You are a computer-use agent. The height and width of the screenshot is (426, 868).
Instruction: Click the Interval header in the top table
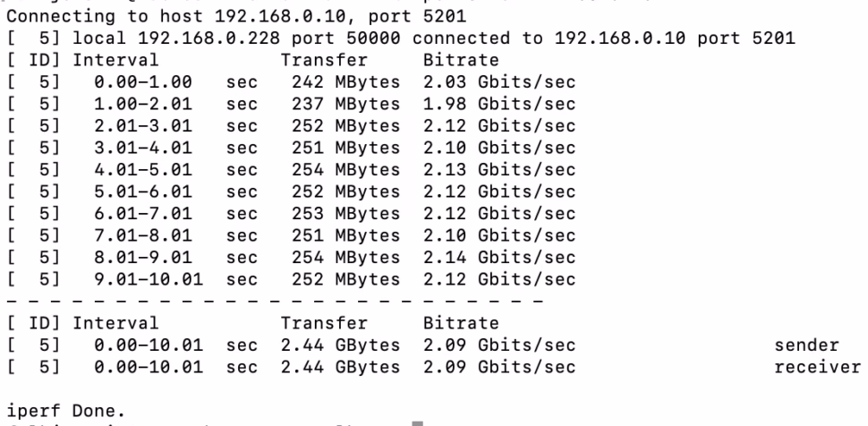click(x=116, y=61)
